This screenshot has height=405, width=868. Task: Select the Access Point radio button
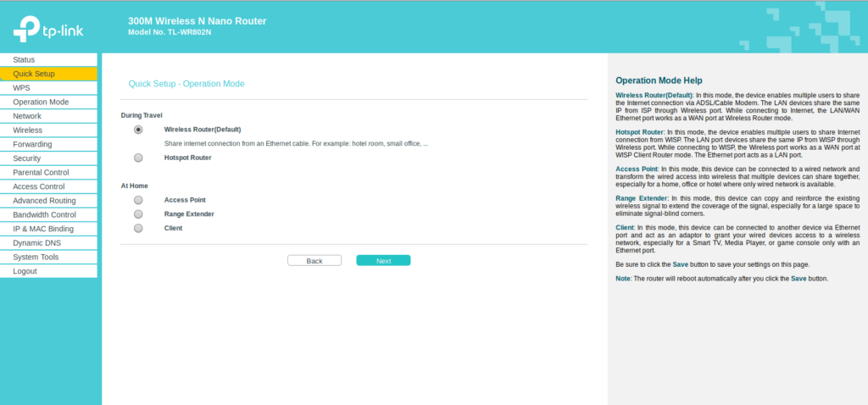138,200
